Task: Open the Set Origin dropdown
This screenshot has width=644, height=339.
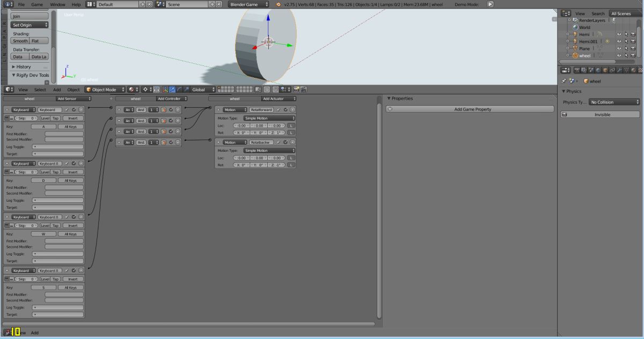Action: pos(30,25)
